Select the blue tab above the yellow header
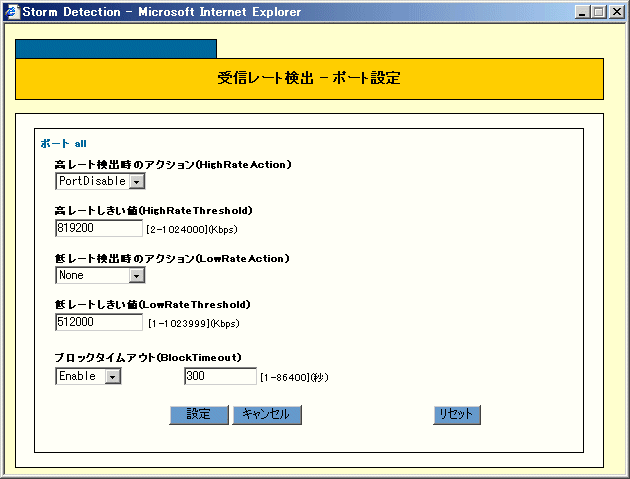 pos(116,49)
